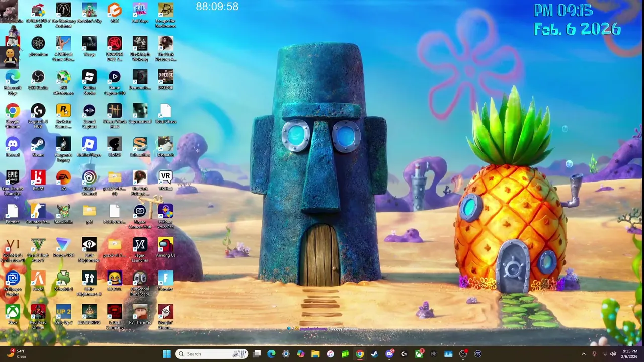Click the FiveM desktop icon
Viewport: 644px width, 362px height.
(38, 282)
